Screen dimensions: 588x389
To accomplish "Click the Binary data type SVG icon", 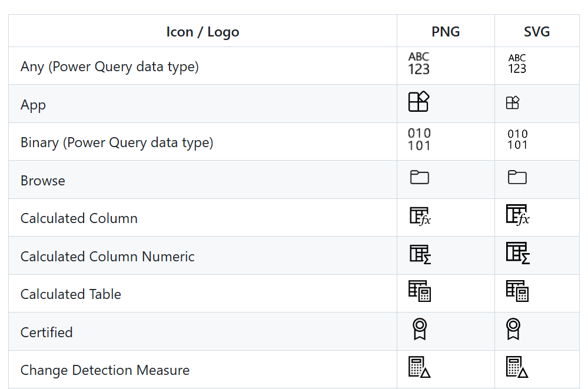I will coord(517,139).
